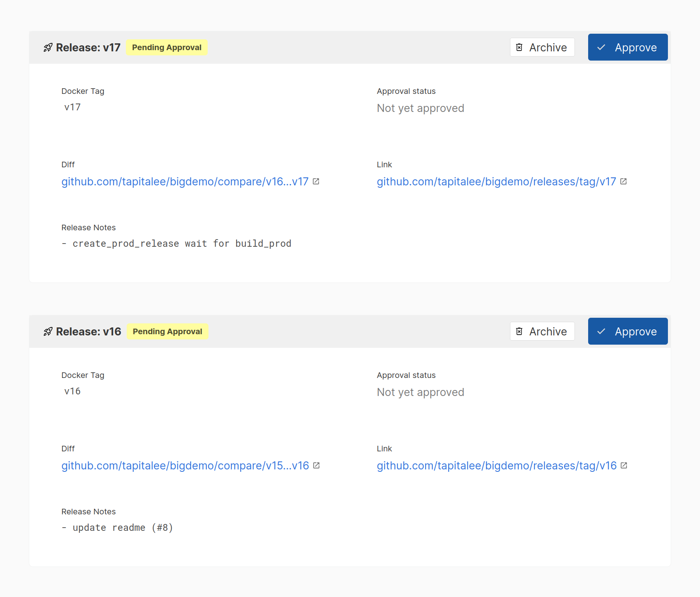
Task: Click the v17 Docker Tag value
Action: point(73,108)
